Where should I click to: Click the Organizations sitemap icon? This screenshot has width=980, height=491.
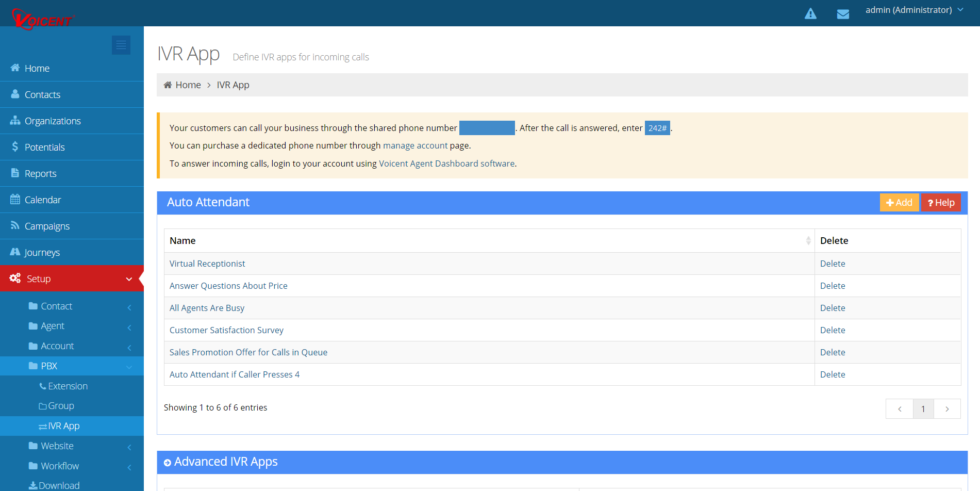(15, 121)
